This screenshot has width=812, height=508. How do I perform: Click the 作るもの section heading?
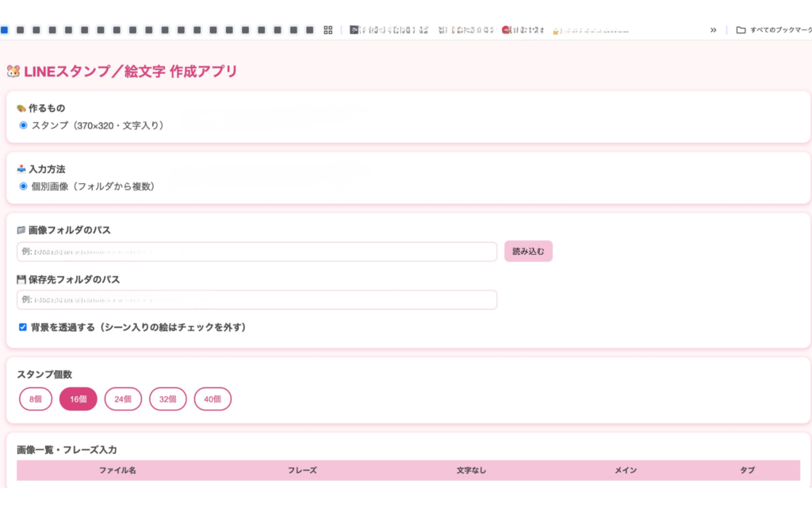(41, 108)
